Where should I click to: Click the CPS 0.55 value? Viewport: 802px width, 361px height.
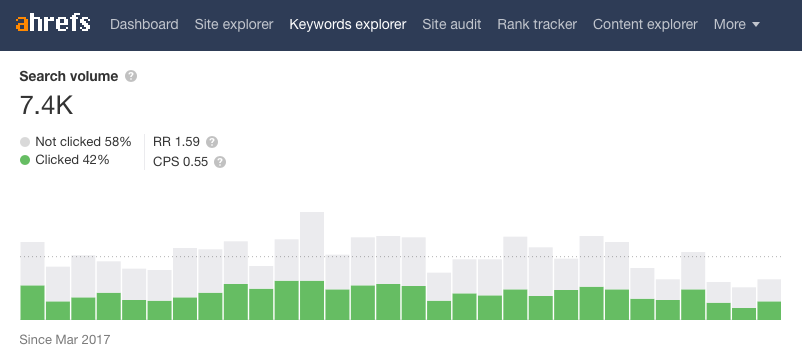(x=181, y=162)
